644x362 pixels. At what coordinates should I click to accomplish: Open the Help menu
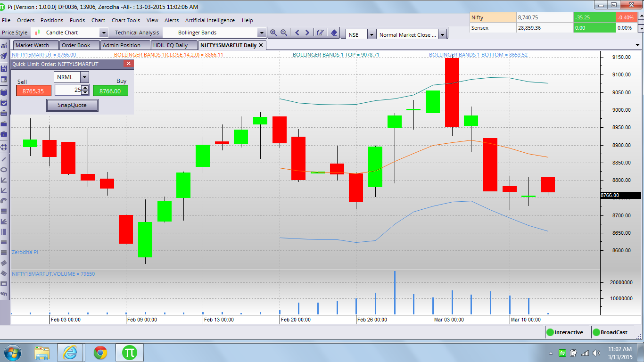(248, 20)
